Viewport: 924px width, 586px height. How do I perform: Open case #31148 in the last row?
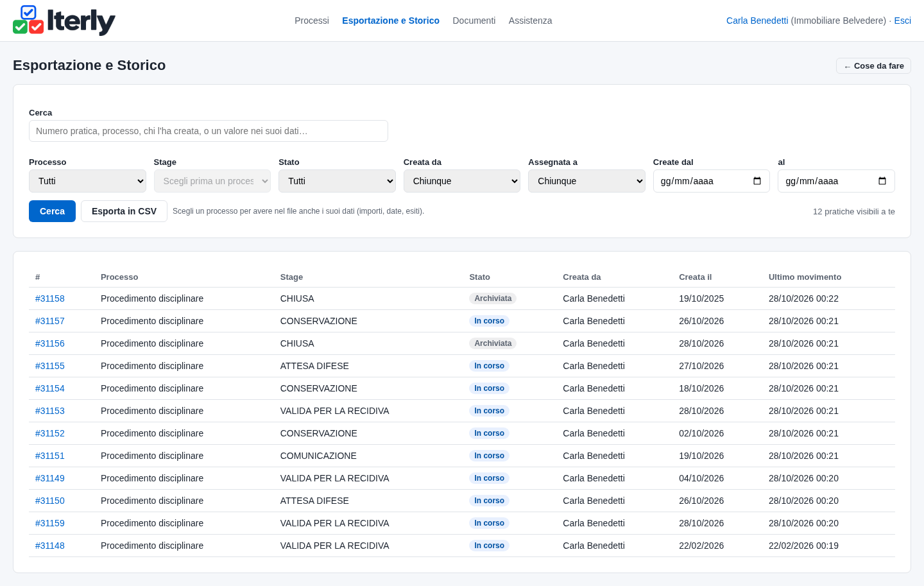point(50,546)
